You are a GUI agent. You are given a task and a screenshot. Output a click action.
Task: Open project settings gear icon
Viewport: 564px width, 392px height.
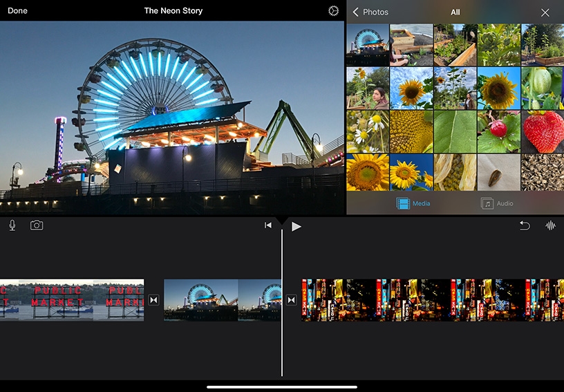(334, 11)
